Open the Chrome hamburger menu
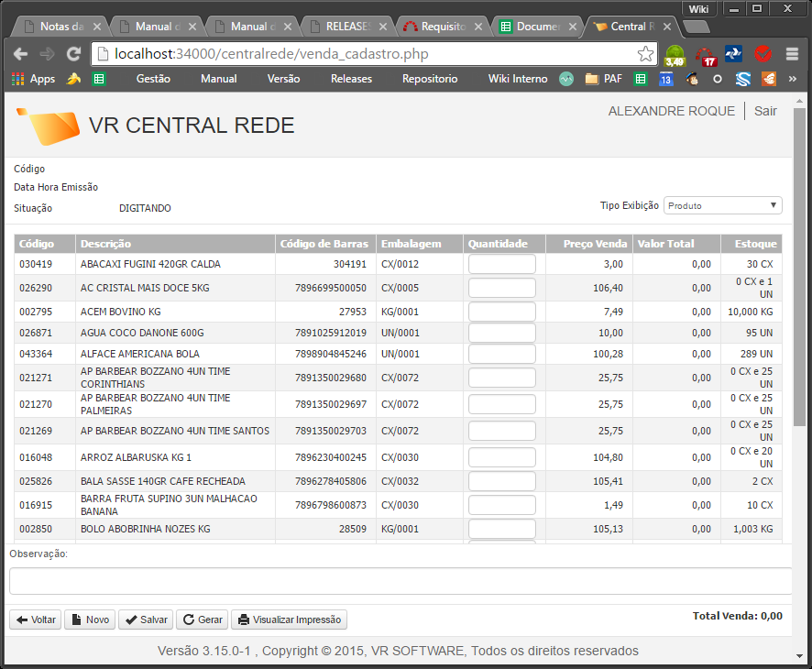Screen dimensions: 812x669 click(793, 54)
